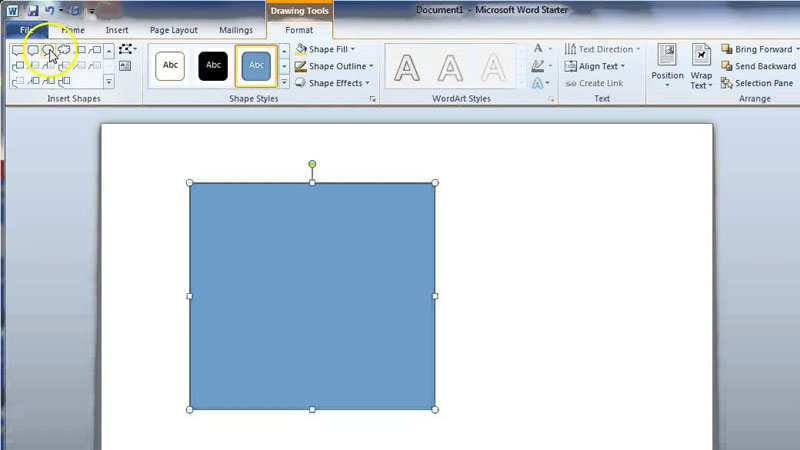The image size is (800, 450).
Task: Apply the white outlined Abc shape style
Action: pyautogui.click(x=170, y=66)
